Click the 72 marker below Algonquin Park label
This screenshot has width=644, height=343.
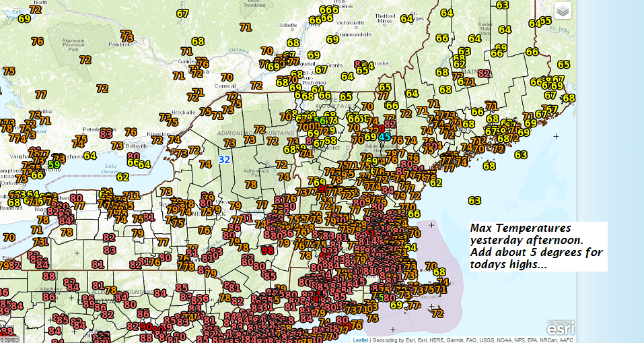click(85, 59)
